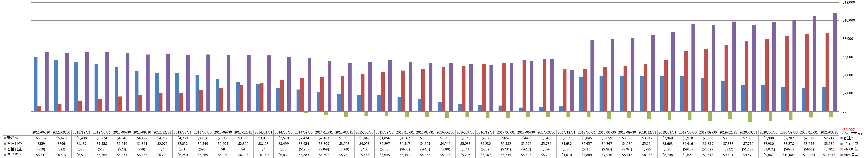Select the $3,300 普通株 cell

coord(243,138)
